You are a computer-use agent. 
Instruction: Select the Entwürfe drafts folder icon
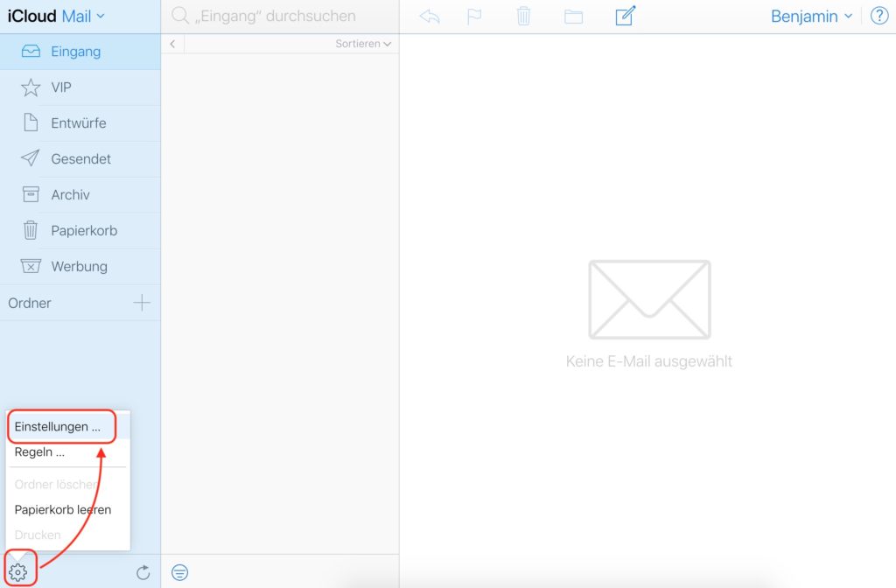pos(31,122)
